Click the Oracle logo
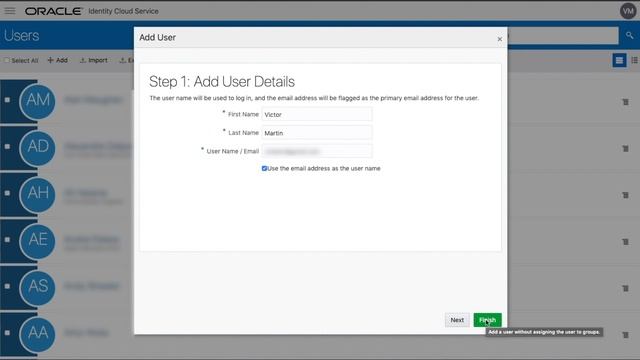The image size is (640, 360). 53,11
